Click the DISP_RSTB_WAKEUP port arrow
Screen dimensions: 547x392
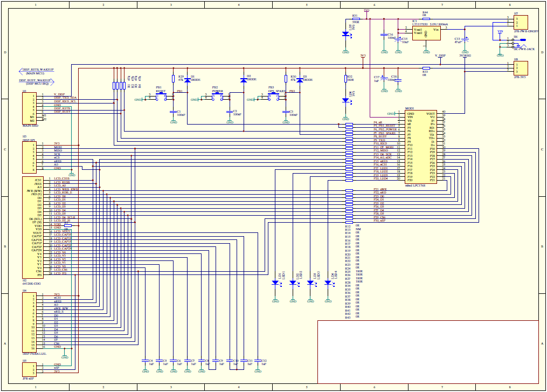[x=36, y=70]
